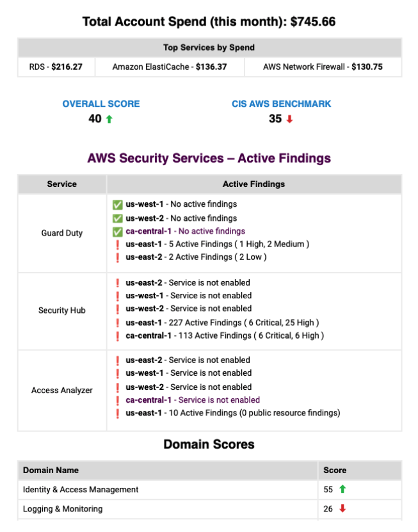Click red alert icon for Guard Duty us-east-1
Screen dimensions: 418x532
(x=118, y=244)
